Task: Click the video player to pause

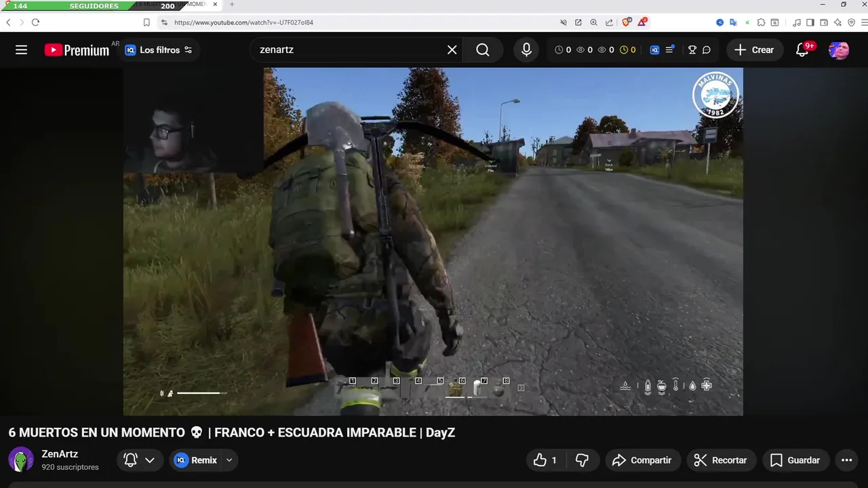Action: (x=433, y=241)
